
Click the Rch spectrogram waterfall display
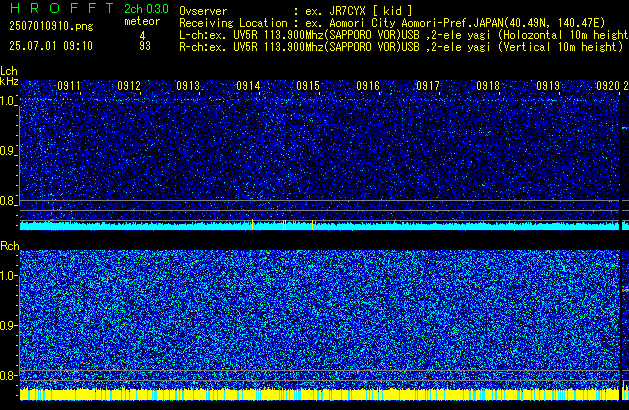coord(320,319)
